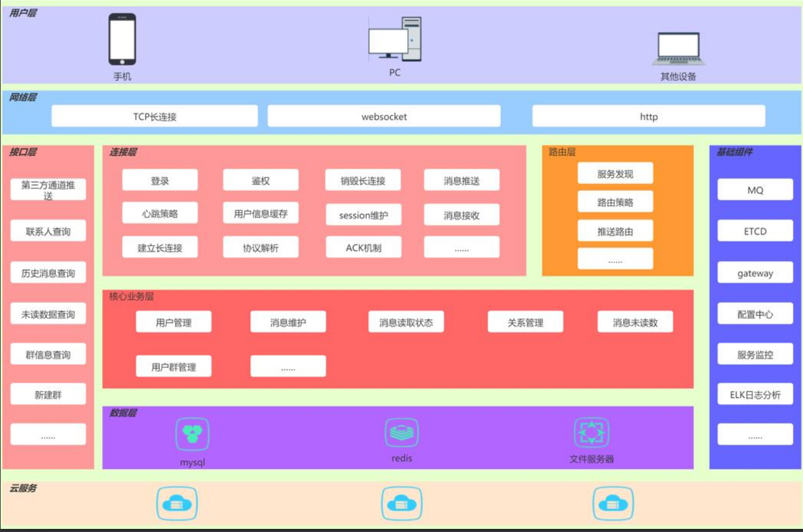Click the 其他设备 laptop icon
This screenshot has width=803, height=532.
pyautogui.click(x=678, y=49)
